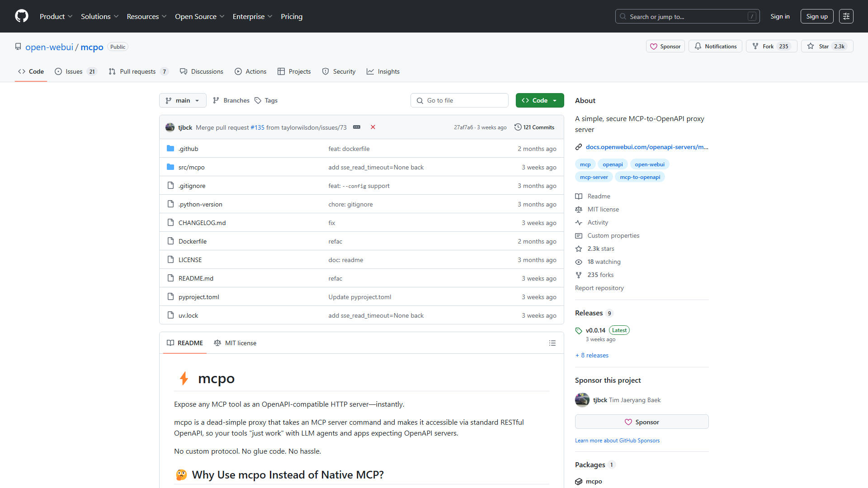
Task: Open the Actions tab
Action: tap(250, 71)
